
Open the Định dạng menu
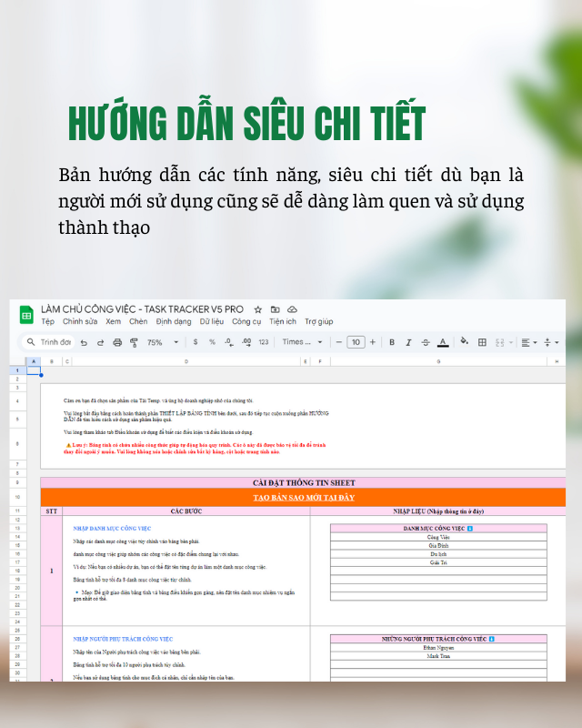(173, 321)
